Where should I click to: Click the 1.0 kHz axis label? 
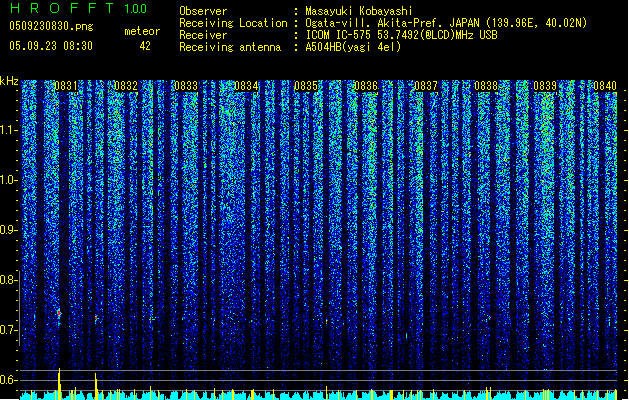tap(8, 180)
